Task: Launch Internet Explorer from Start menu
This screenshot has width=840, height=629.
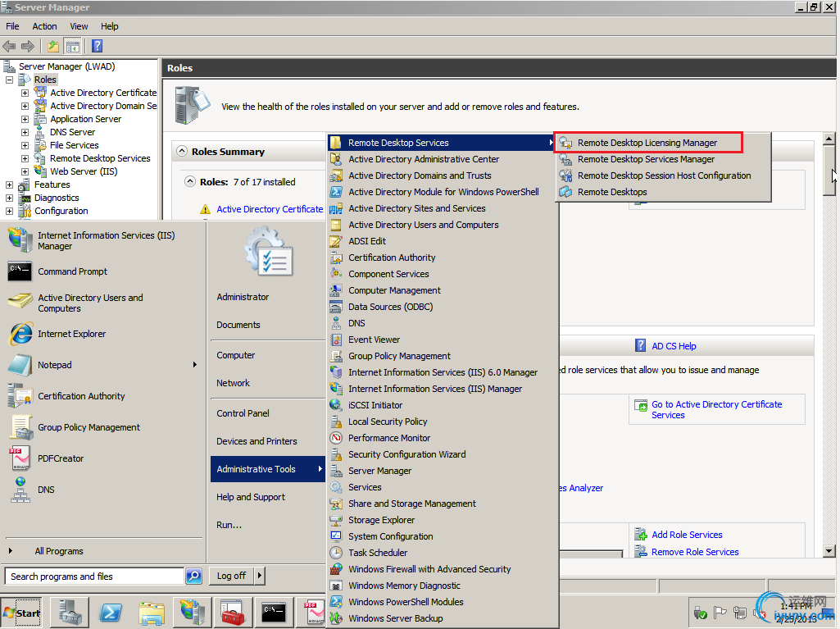Action: click(71, 334)
